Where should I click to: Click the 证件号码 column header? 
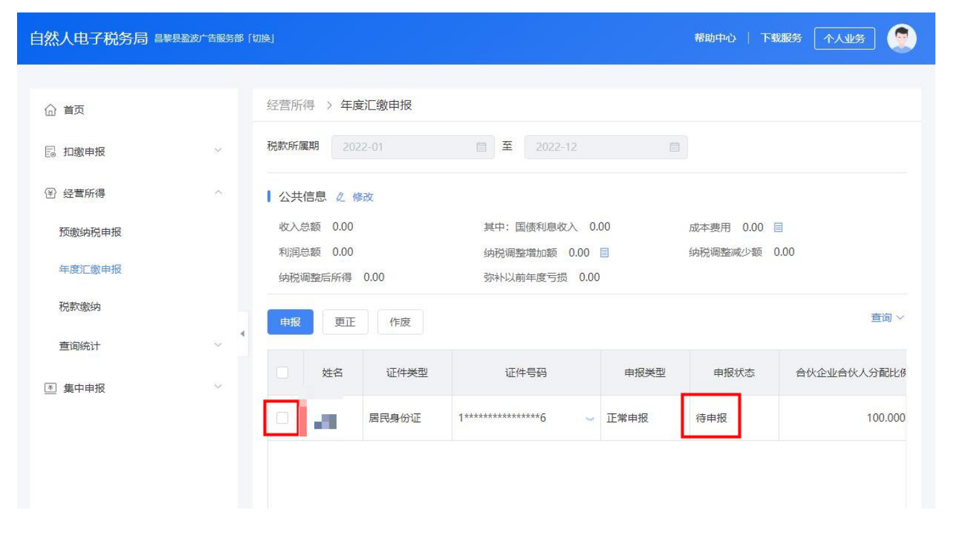pos(526,372)
